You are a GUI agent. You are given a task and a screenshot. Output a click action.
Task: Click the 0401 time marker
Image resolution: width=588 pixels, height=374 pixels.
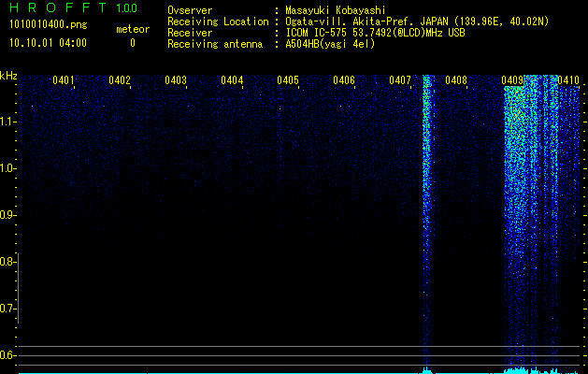(x=63, y=80)
